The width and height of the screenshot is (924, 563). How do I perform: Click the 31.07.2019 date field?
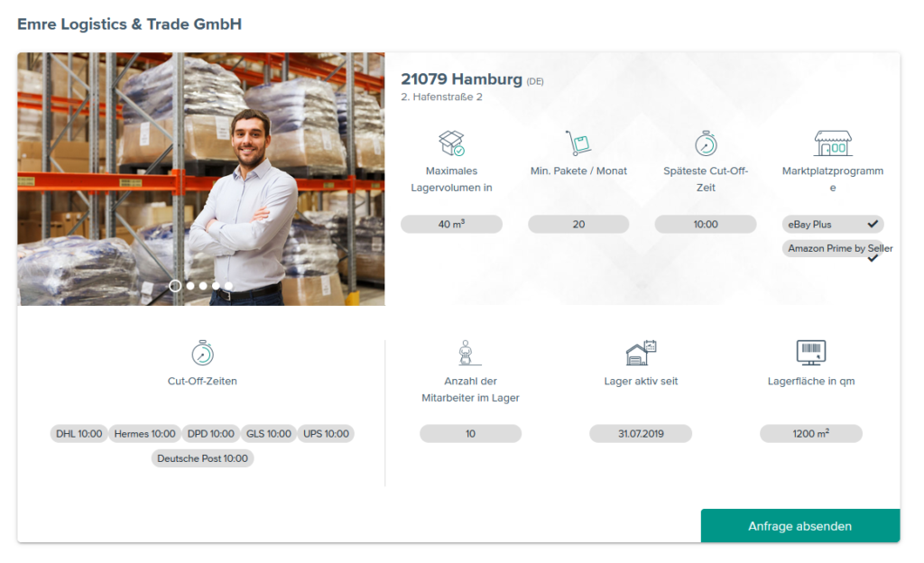click(x=641, y=433)
